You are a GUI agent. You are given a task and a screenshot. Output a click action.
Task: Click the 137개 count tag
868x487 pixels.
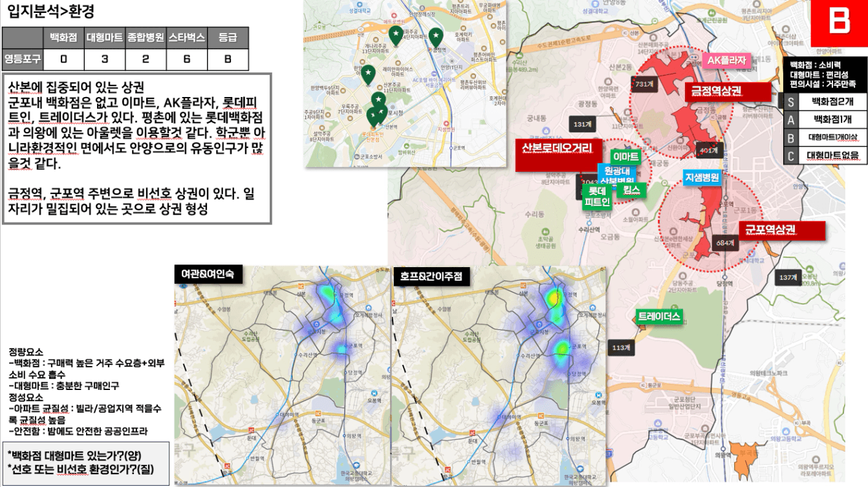pyautogui.click(x=788, y=277)
